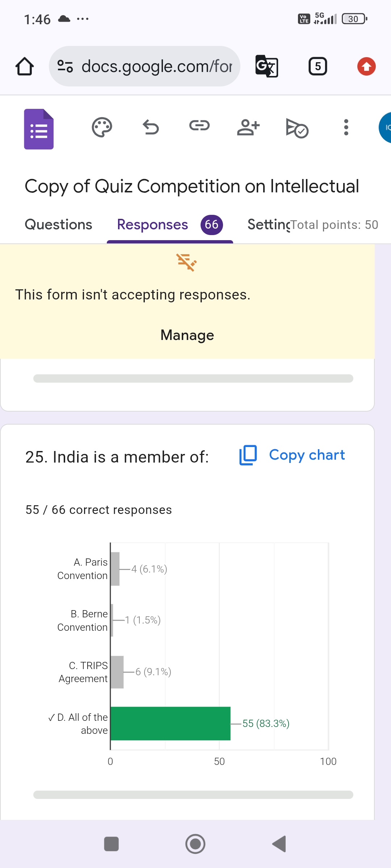The height and width of the screenshot is (868, 391).
Task: Tap the red browser update icon
Action: pos(366,67)
